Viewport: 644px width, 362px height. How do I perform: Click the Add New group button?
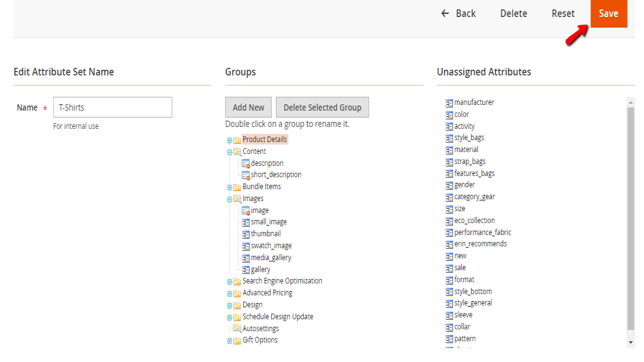[248, 107]
